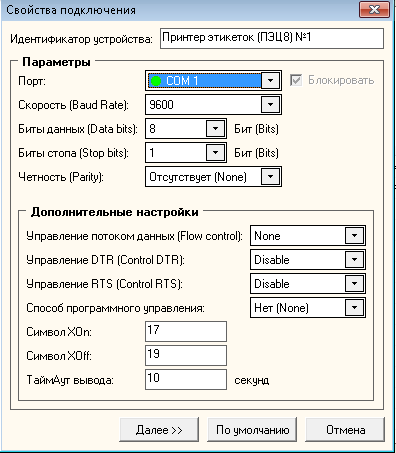This screenshot has height=453, width=396.
Task: Open the Stop bits dropdown showing 1
Action: click(215, 153)
